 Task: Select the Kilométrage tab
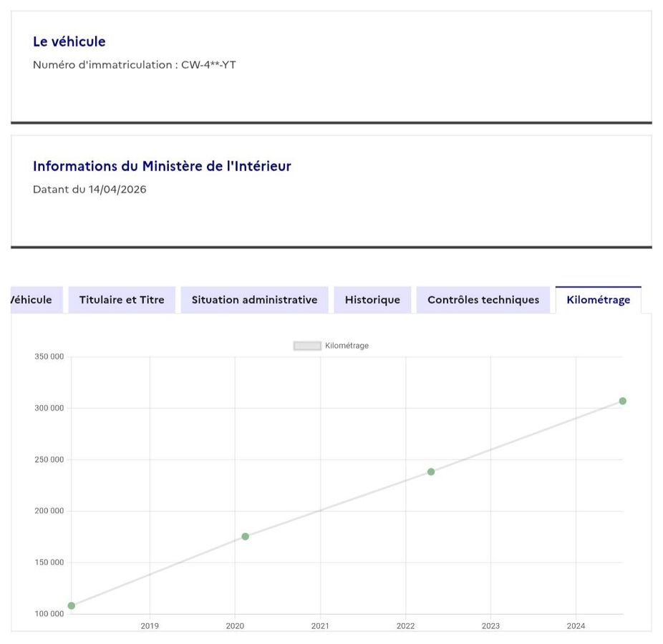[599, 300]
